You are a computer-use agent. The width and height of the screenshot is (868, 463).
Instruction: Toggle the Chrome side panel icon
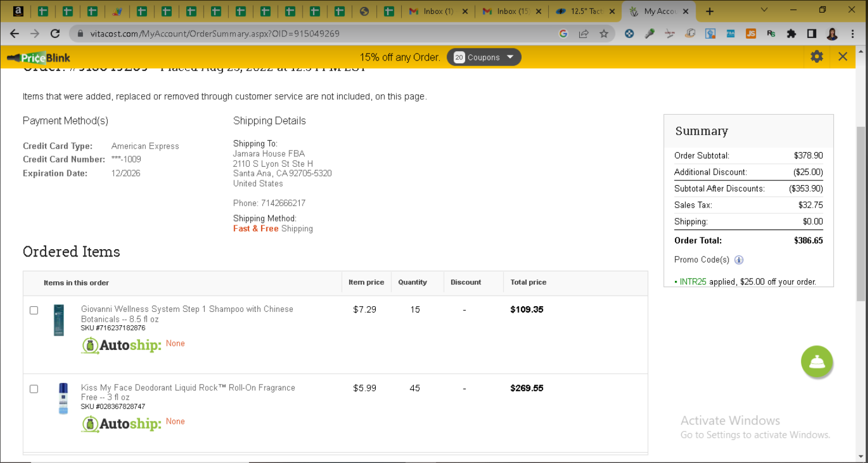click(812, 34)
